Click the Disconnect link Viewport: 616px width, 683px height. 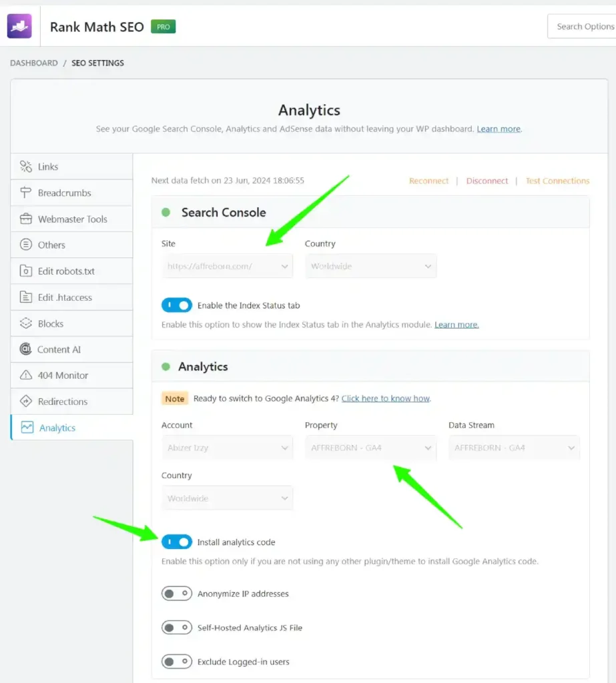(487, 181)
